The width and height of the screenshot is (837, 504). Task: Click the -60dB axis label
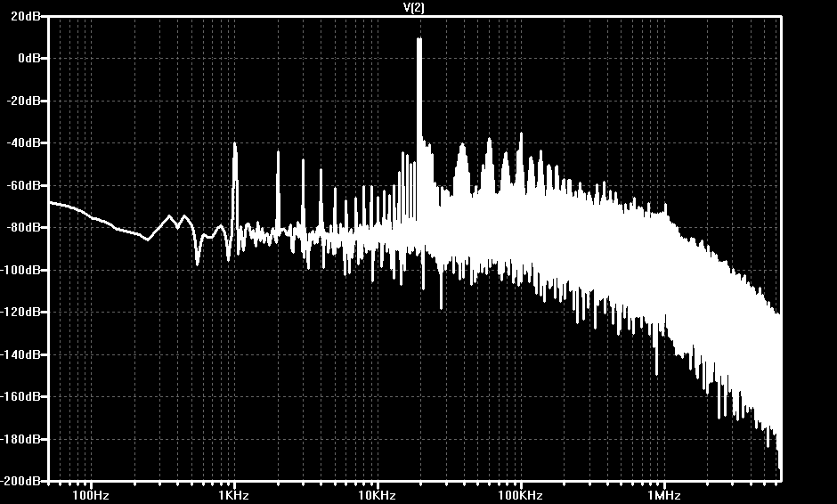tap(23, 186)
